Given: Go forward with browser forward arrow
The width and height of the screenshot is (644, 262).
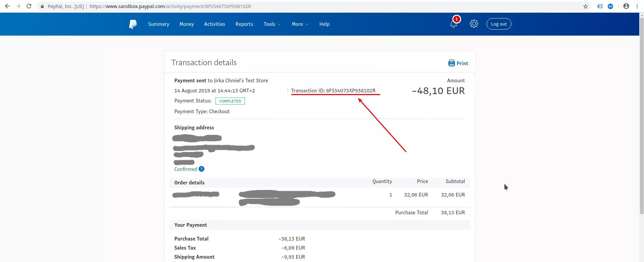Looking at the screenshot, I should tap(18, 6).
